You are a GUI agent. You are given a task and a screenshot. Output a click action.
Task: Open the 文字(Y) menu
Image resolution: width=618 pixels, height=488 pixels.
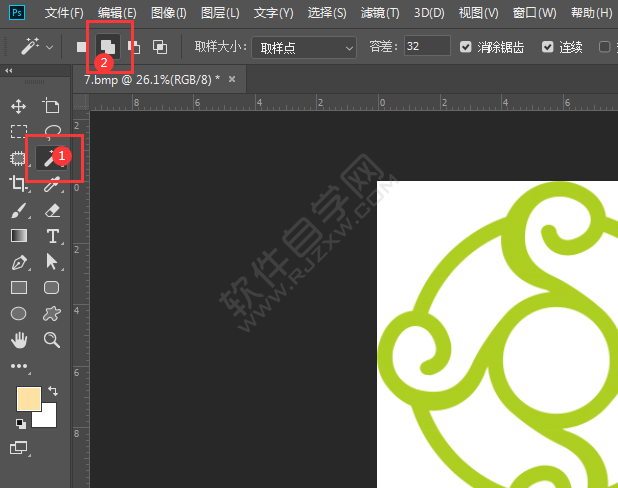(x=274, y=13)
